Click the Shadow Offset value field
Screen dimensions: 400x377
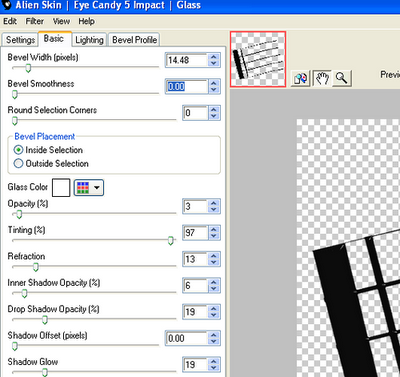pos(187,338)
